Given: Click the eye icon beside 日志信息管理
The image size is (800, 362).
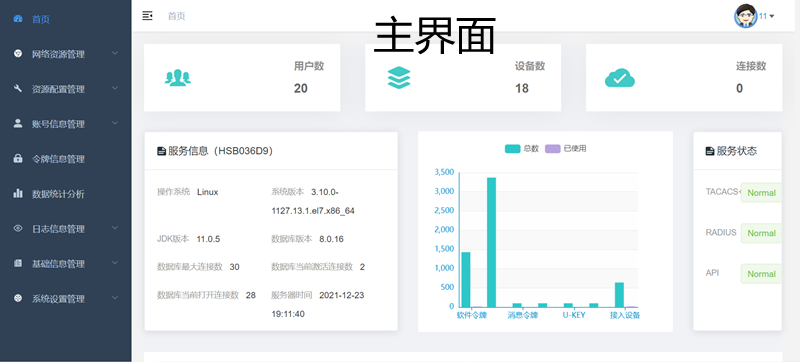Looking at the screenshot, I should (x=18, y=228).
